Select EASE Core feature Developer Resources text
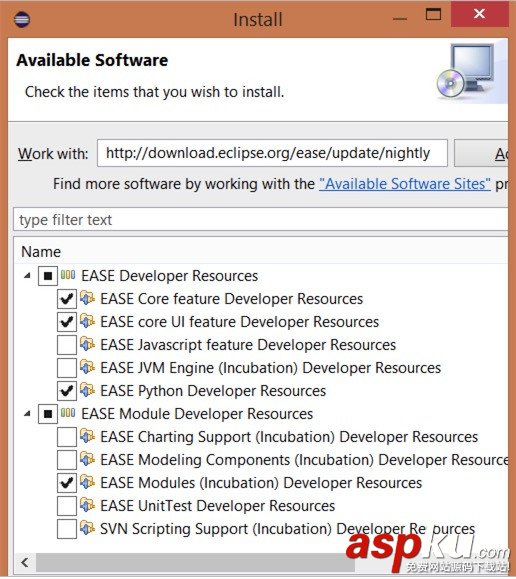This screenshot has height=579, width=516. 232,299
